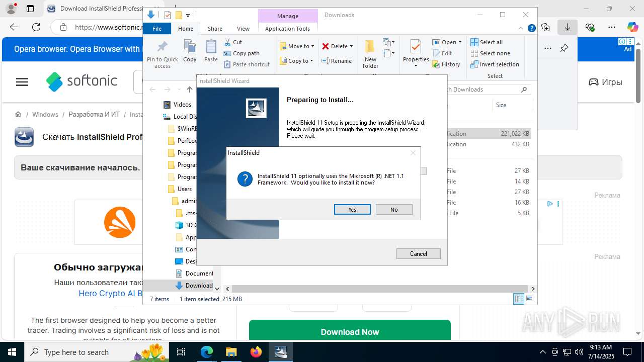The image size is (644, 362).
Task: Click the Properties checkmark icon
Action: [x=416, y=47]
